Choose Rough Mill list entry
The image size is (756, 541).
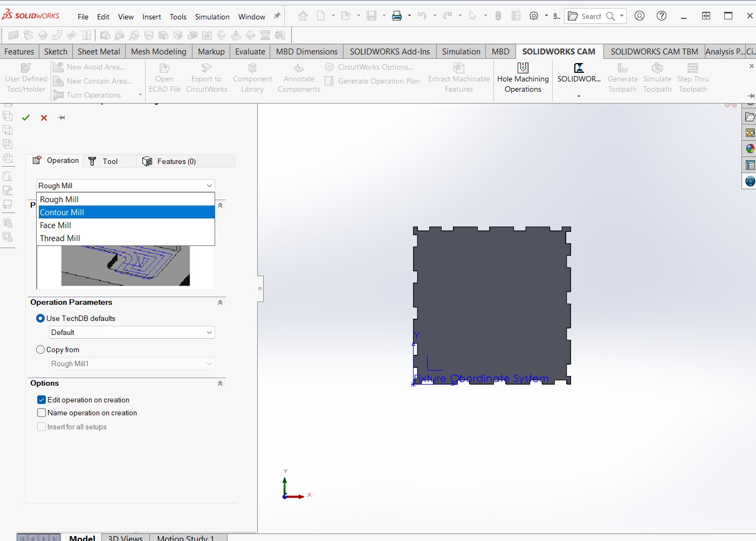127,200
